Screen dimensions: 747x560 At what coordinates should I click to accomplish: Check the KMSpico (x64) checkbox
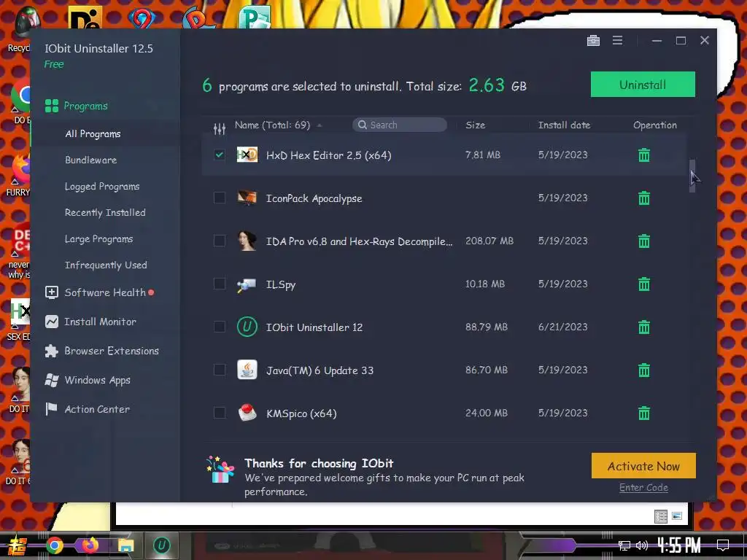point(219,413)
